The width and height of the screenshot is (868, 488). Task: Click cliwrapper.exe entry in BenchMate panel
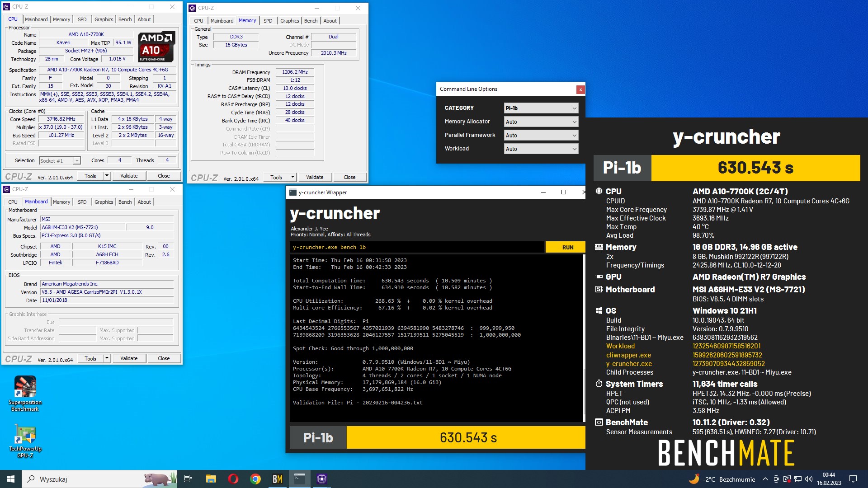click(628, 355)
